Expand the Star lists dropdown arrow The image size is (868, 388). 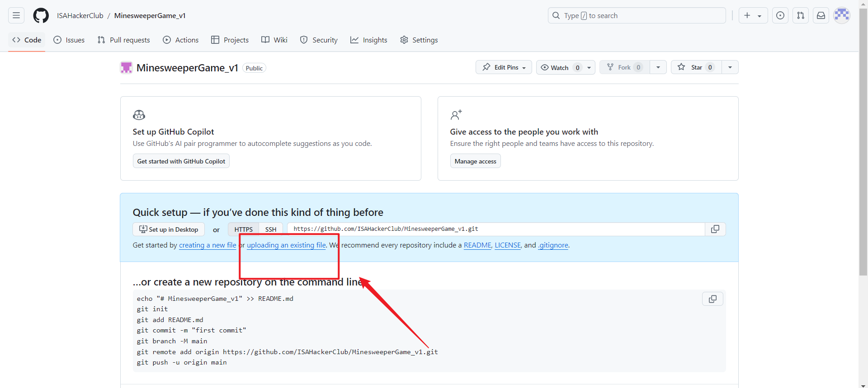pos(730,67)
